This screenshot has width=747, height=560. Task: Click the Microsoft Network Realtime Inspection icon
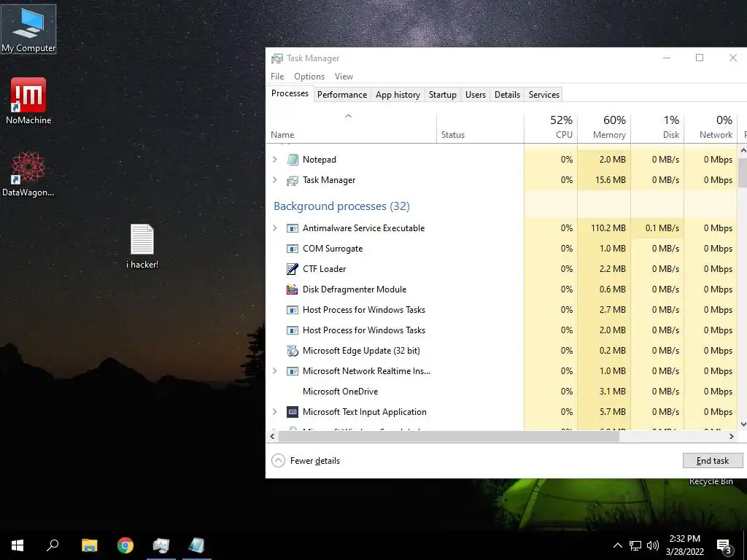(293, 371)
